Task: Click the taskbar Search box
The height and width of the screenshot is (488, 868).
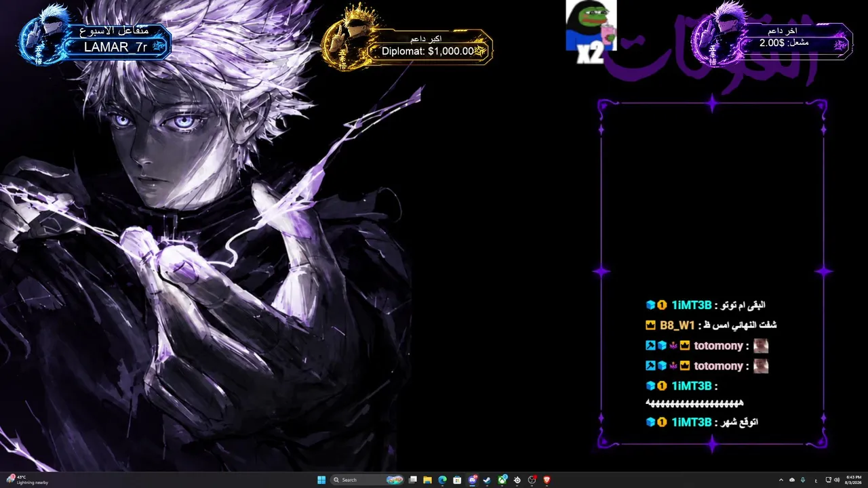Action: tap(367, 480)
